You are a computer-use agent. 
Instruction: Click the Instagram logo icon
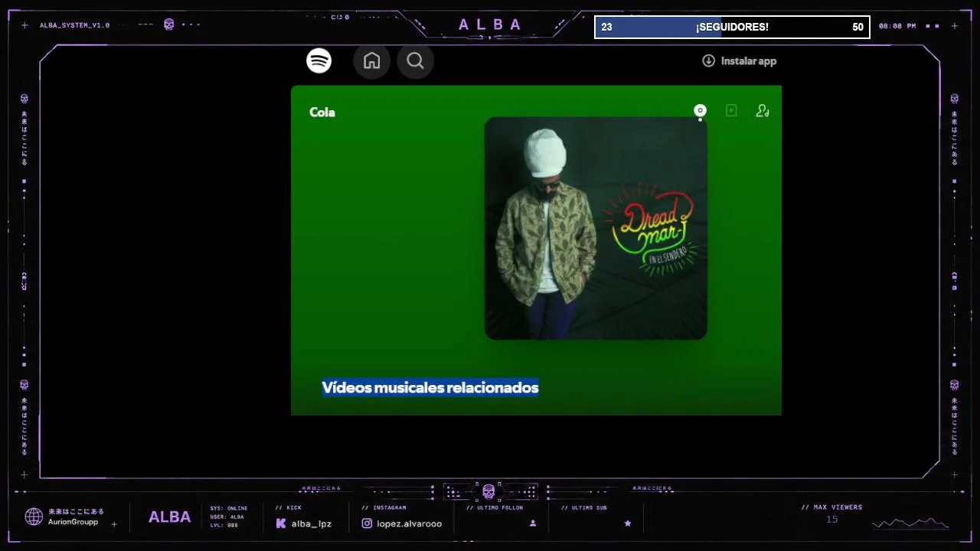point(367,523)
